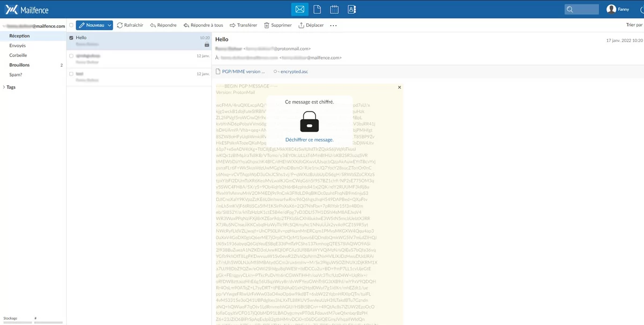Click the Hello subject heading in reading pane

pos(222,39)
